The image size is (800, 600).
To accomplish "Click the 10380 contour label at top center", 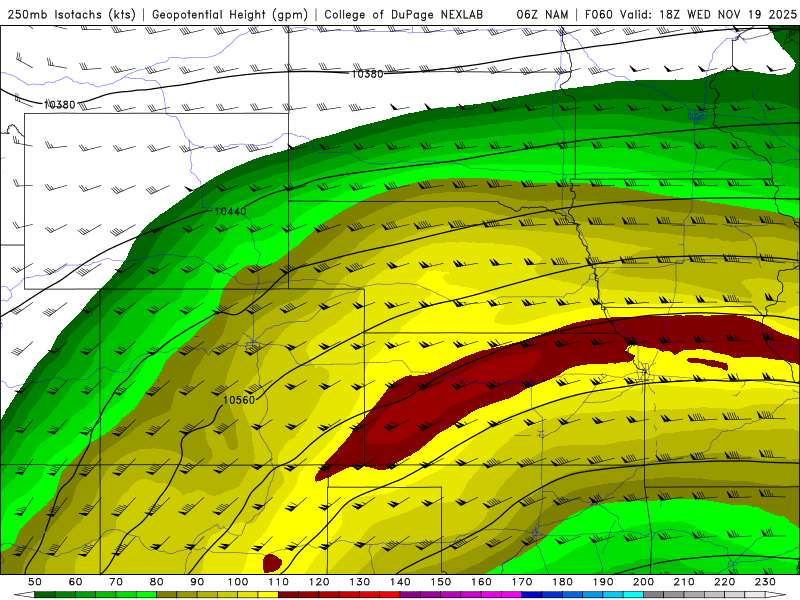I will (x=367, y=74).
